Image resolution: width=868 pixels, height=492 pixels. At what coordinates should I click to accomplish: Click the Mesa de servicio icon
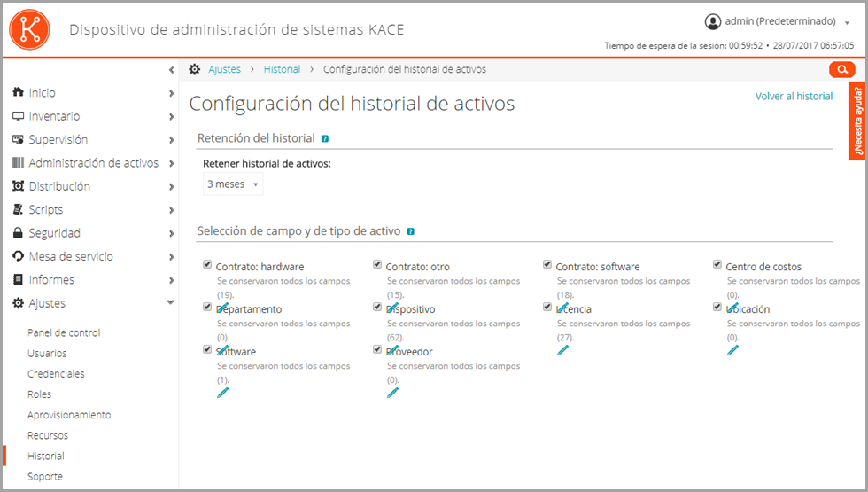pyautogui.click(x=19, y=256)
